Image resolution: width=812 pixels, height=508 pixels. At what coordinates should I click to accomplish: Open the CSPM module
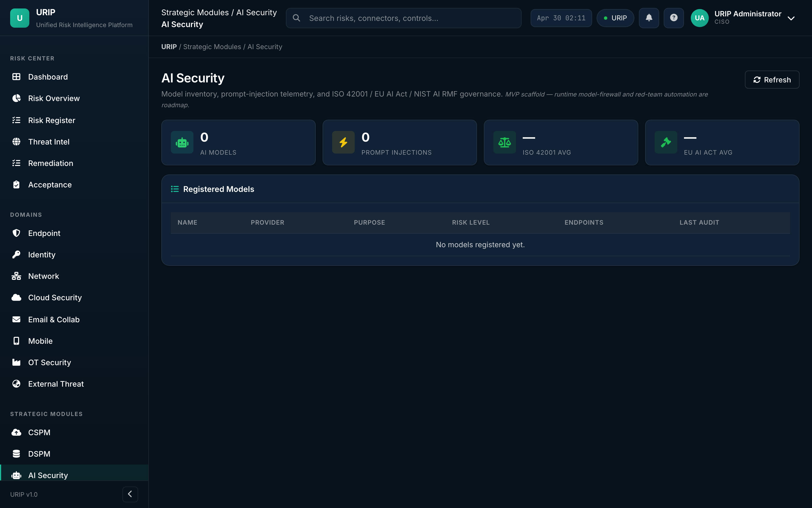[74, 432]
